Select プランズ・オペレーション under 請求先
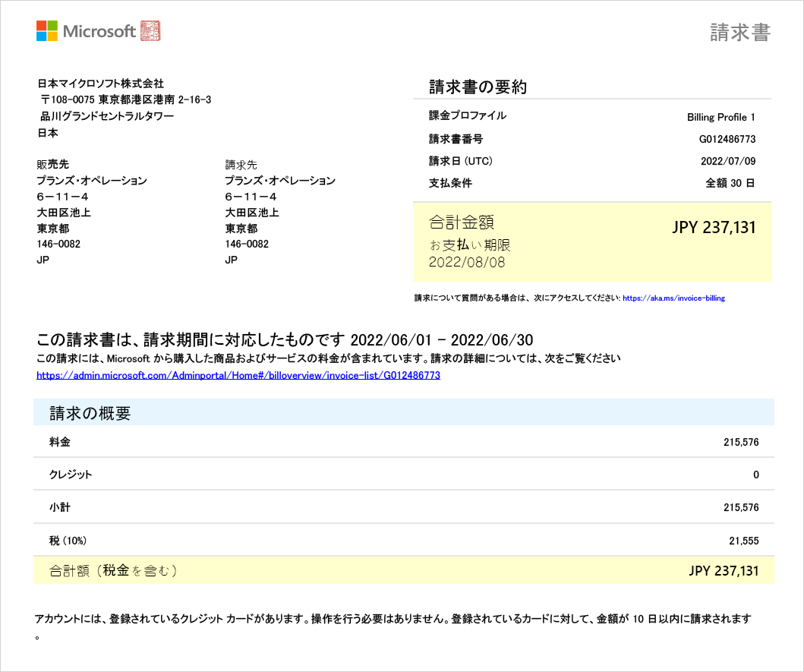Image resolution: width=804 pixels, height=672 pixels. (x=280, y=181)
